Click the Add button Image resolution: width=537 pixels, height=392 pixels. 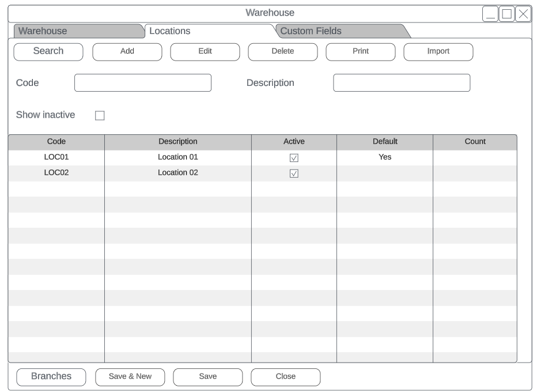coord(127,52)
